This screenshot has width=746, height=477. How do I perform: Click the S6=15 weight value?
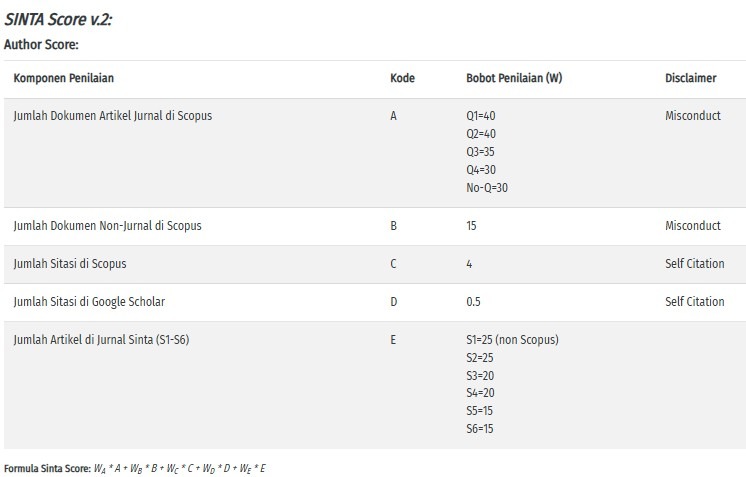[x=480, y=428]
